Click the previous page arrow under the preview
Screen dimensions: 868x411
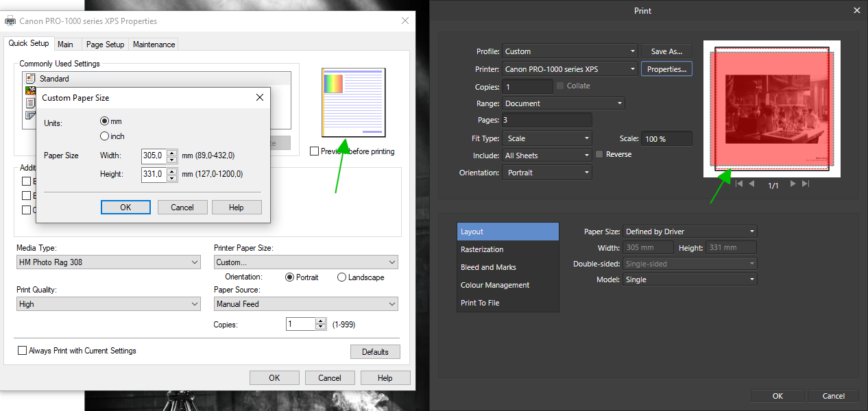tap(751, 184)
